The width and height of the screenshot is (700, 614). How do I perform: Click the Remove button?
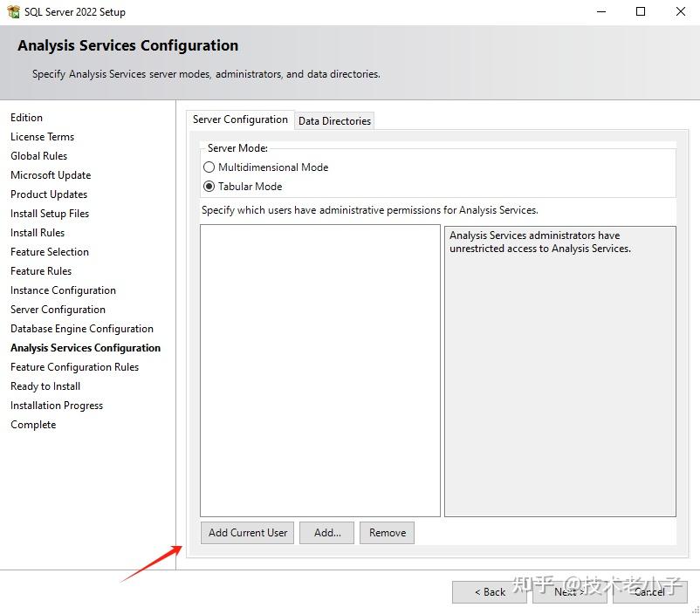(x=387, y=533)
